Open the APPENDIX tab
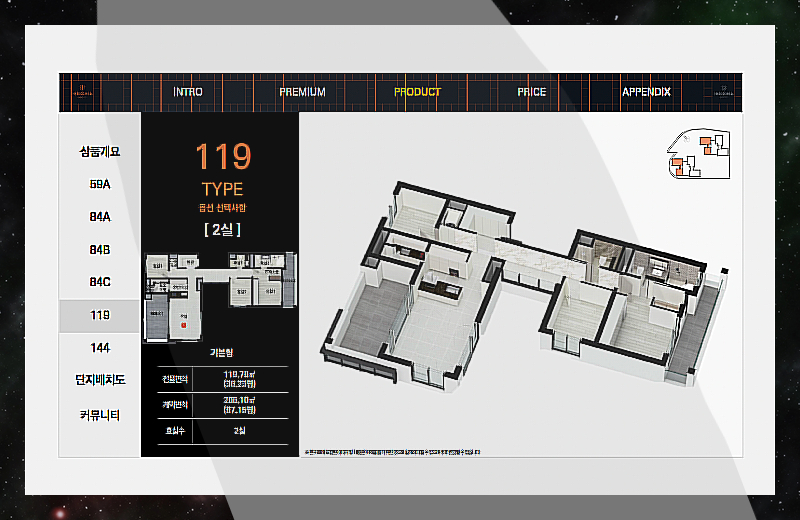 [646, 92]
